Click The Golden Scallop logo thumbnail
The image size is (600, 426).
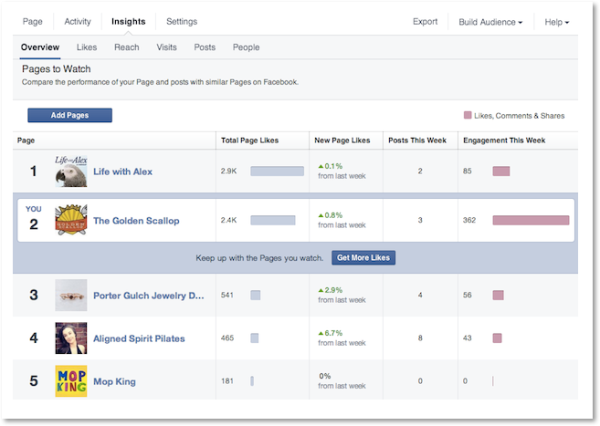point(71,220)
